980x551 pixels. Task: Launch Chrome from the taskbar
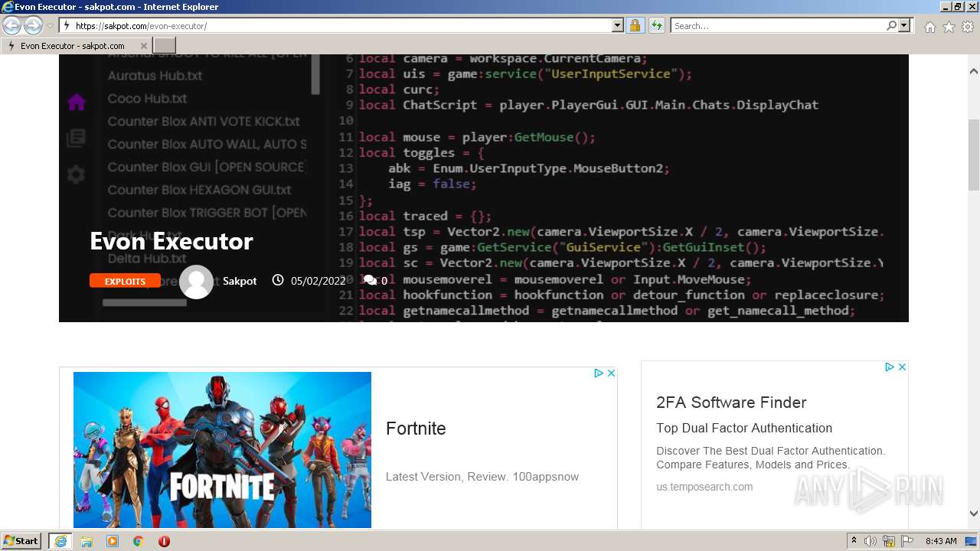click(x=138, y=541)
